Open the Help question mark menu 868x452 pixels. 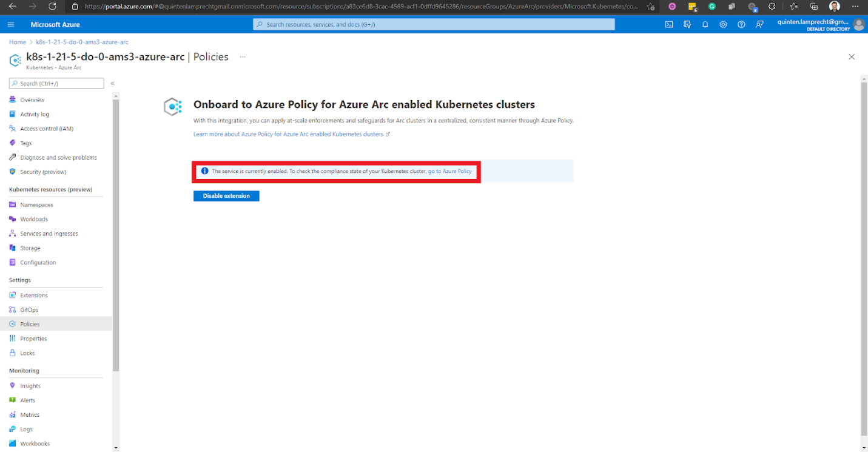pyautogui.click(x=741, y=24)
